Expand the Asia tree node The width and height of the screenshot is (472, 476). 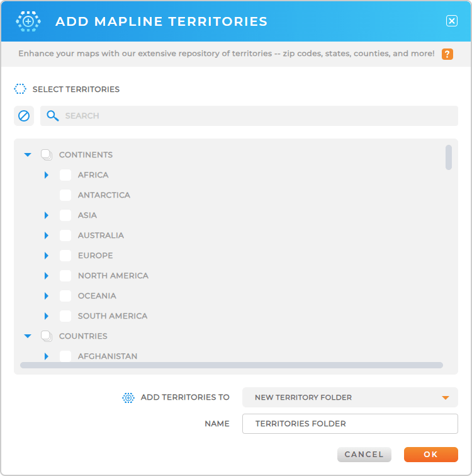click(47, 215)
